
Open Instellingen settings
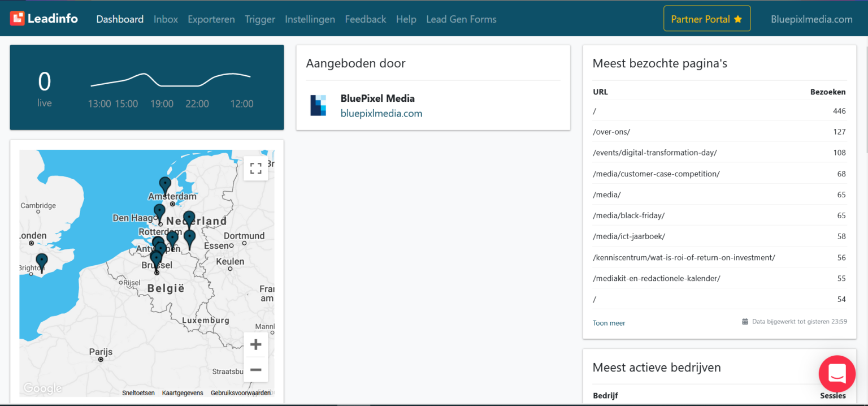pos(310,19)
